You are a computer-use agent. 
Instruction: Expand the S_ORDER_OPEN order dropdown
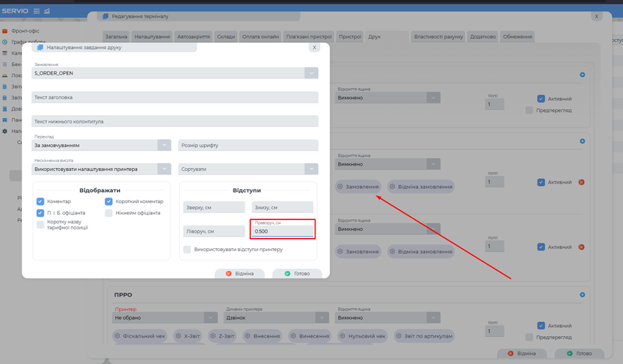[311, 72]
